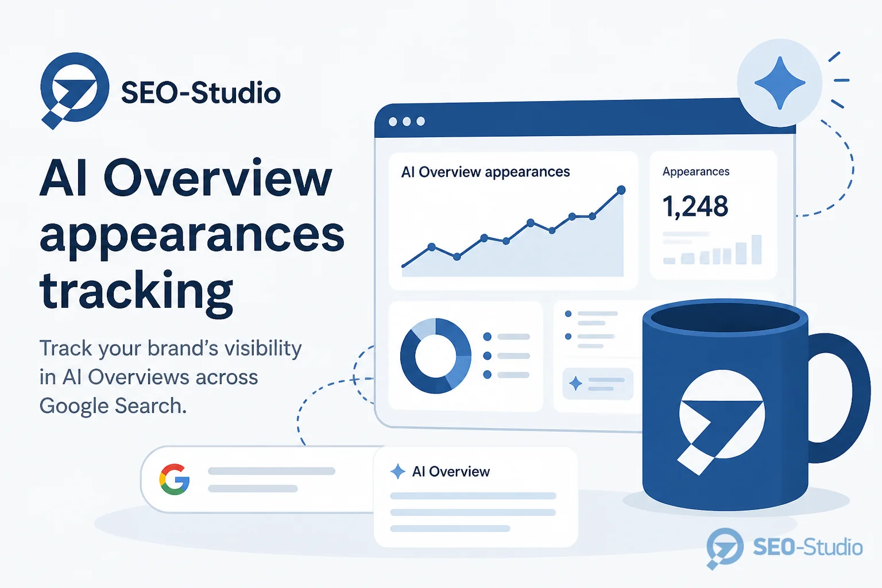Click the highest data point on the line chart
882x588 pixels.
(621, 190)
